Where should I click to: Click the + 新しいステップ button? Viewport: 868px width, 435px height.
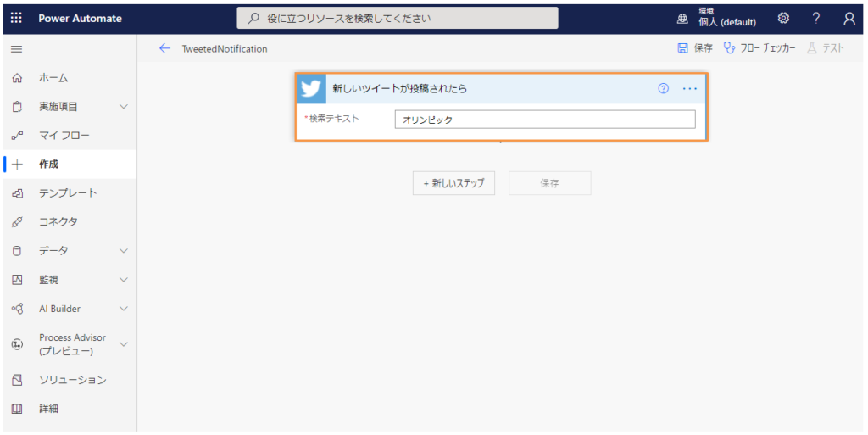click(x=454, y=183)
